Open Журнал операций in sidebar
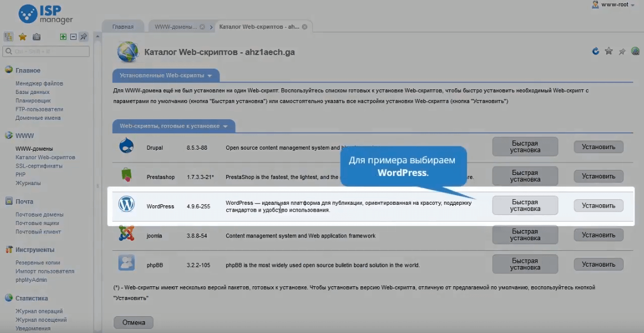644x333 pixels. 39,311
